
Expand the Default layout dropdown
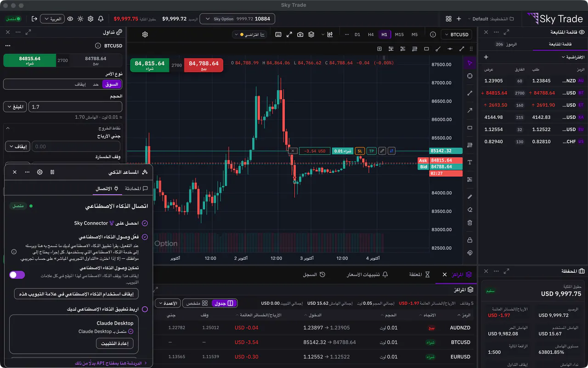tap(491, 19)
